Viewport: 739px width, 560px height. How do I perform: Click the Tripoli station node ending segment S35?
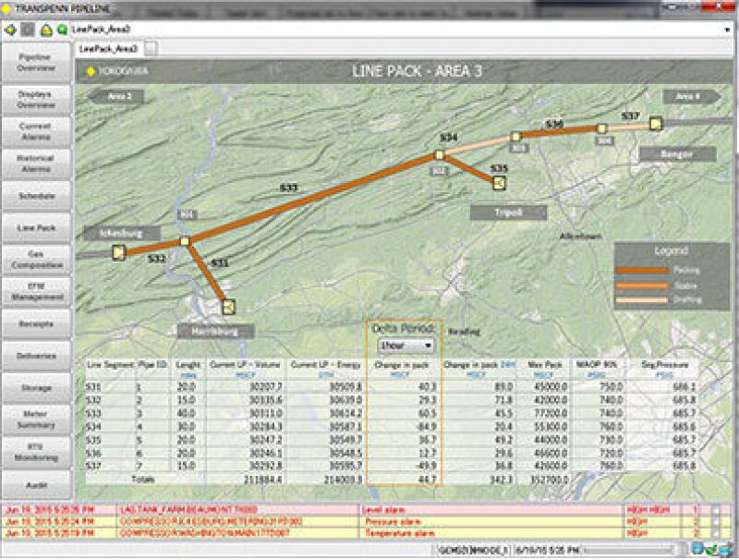click(499, 182)
